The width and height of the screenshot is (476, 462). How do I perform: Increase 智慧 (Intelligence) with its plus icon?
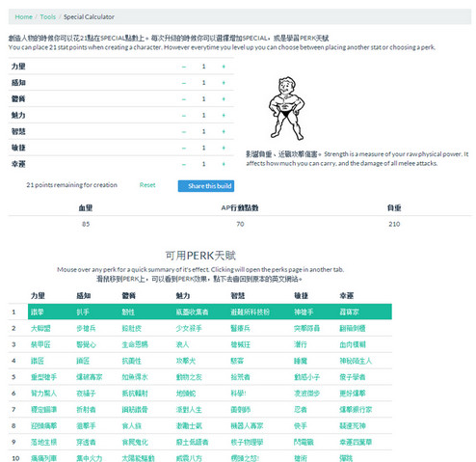pyautogui.click(x=224, y=132)
